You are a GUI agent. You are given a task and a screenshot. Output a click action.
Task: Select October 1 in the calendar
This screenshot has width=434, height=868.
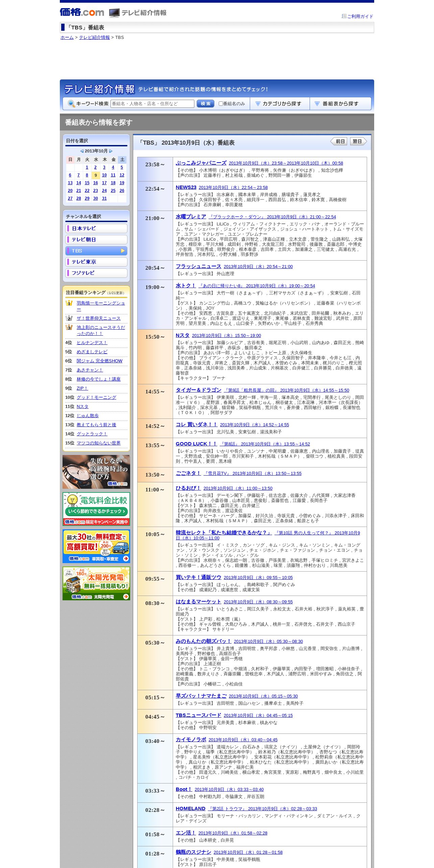[x=87, y=167]
